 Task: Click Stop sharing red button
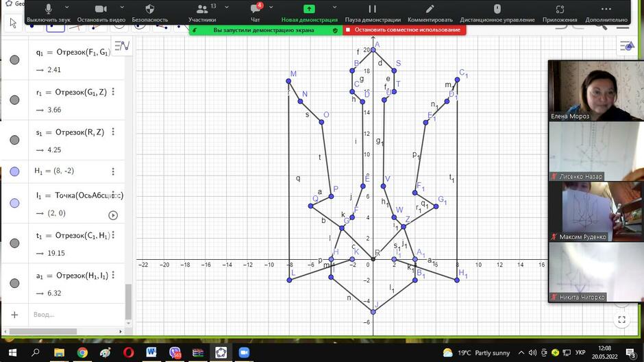404,30
